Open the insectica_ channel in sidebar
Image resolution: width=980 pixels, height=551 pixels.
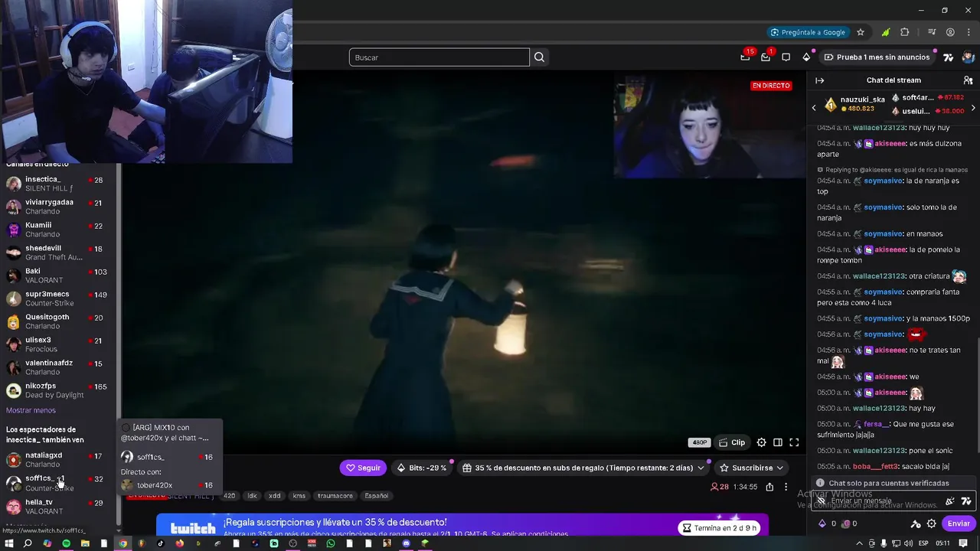[57, 184]
